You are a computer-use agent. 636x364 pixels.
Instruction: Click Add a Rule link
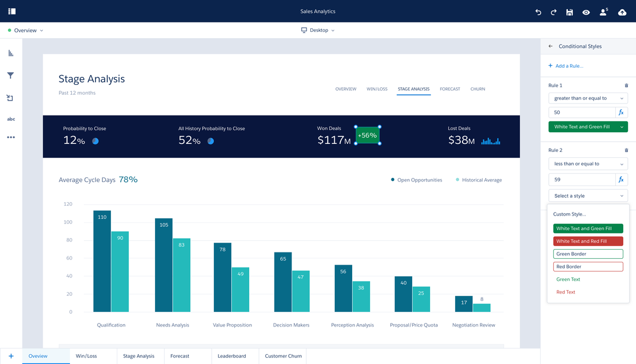(x=566, y=66)
